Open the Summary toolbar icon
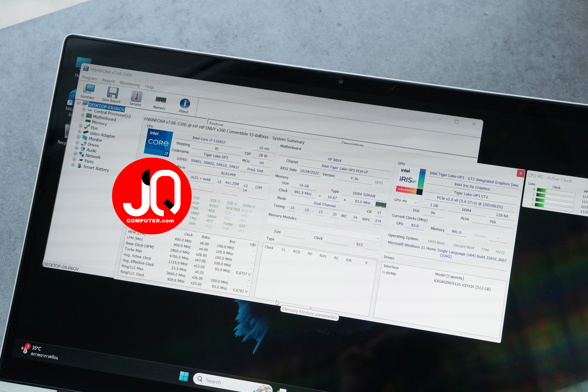Viewport: 588px width, 392px height. tap(89, 89)
